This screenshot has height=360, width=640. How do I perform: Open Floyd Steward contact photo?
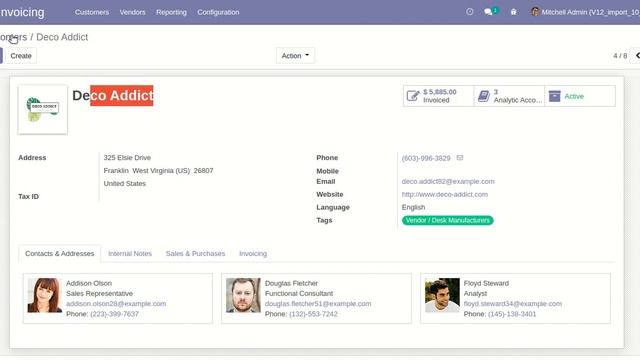(x=442, y=295)
